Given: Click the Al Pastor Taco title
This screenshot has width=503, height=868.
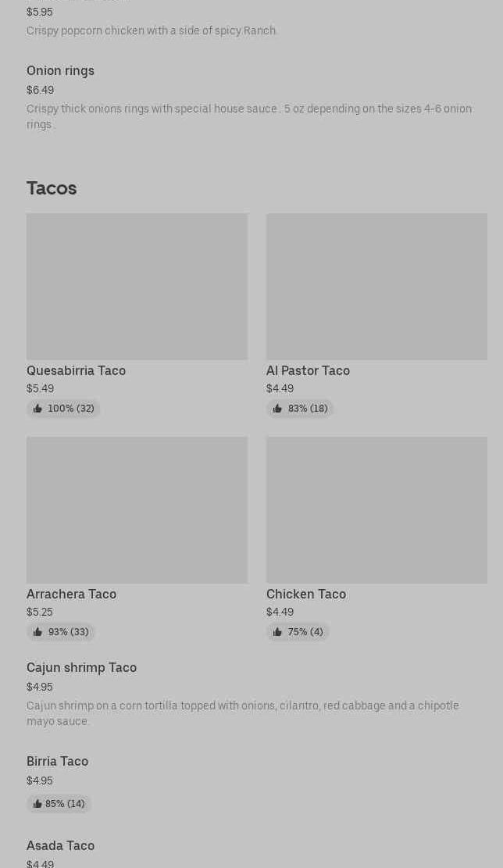Looking at the screenshot, I should [x=308, y=371].
